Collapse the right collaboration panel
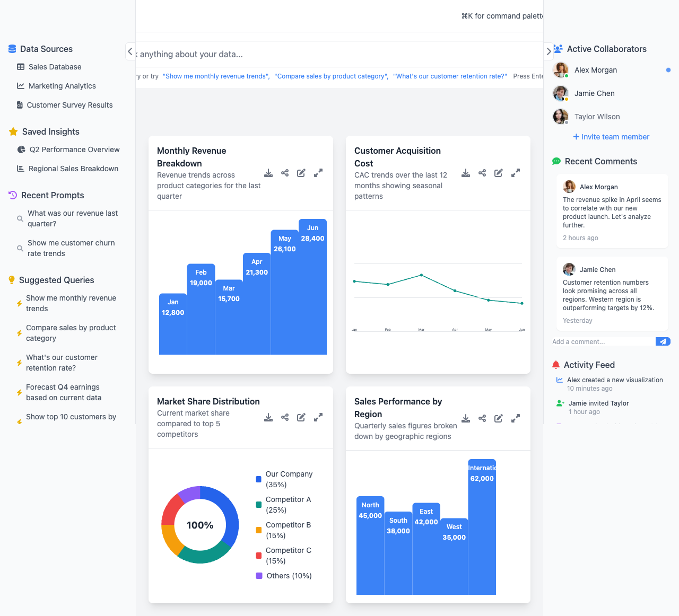 click(x=549, y=51)
